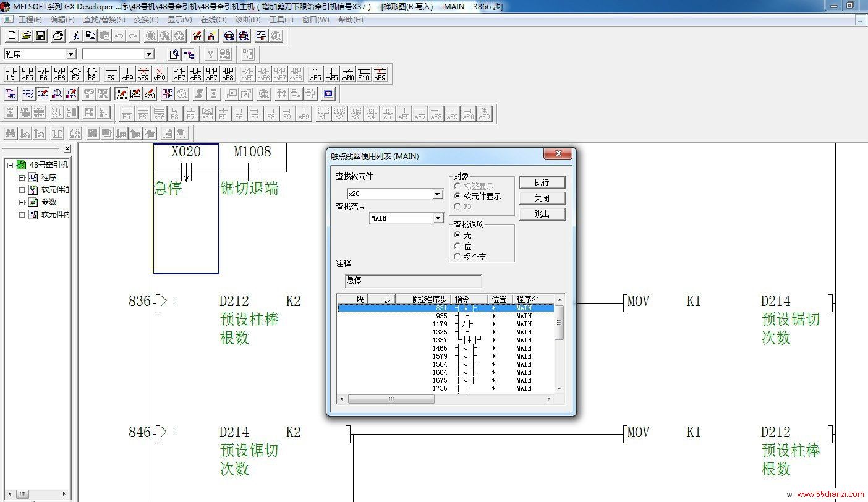Open the 工具(T) menu

[281, 20]
